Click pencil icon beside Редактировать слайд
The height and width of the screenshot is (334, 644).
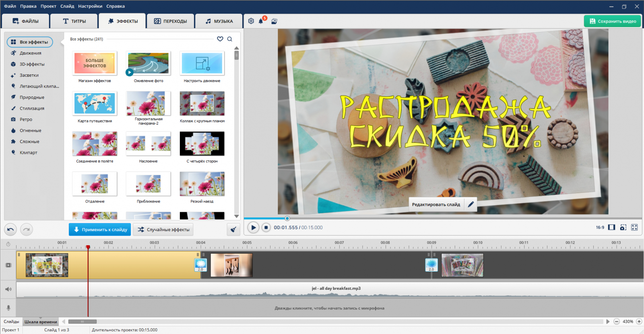click(x=471, y=205)
